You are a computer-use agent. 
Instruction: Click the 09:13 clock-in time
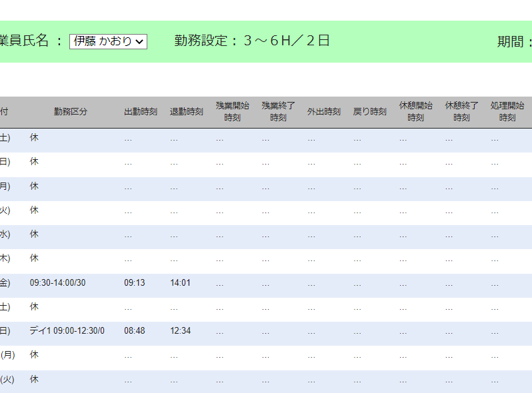[x=135, y=283]
